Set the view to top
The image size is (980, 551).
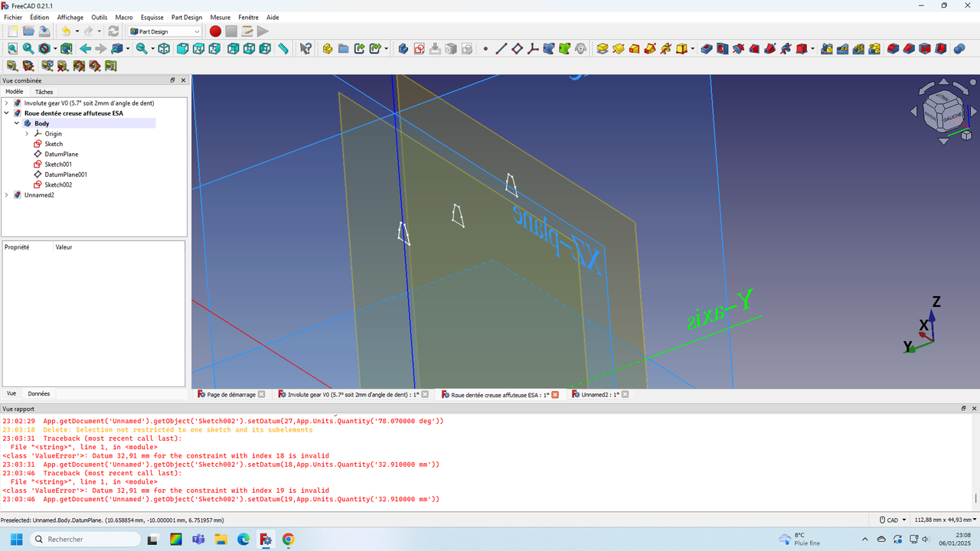198,48
